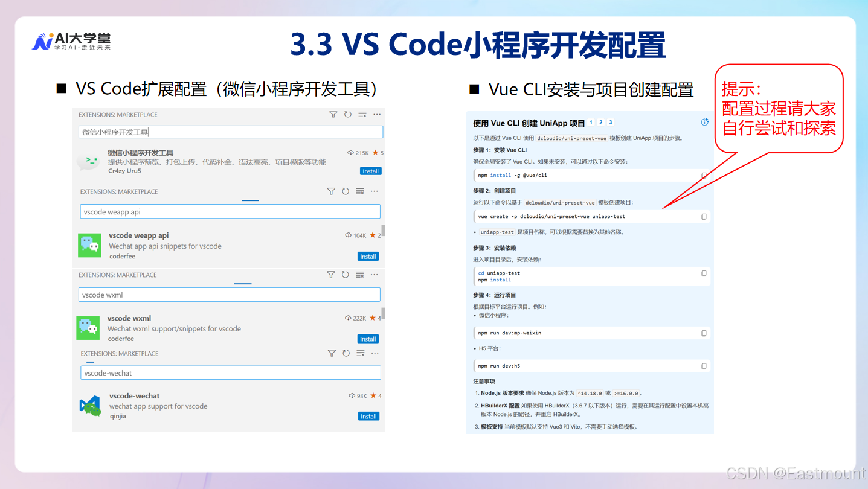The height and width of the screenshot is (489, 868).
Task: Open reference link 1 beside UniApp heading
Action: coord(591,123)
